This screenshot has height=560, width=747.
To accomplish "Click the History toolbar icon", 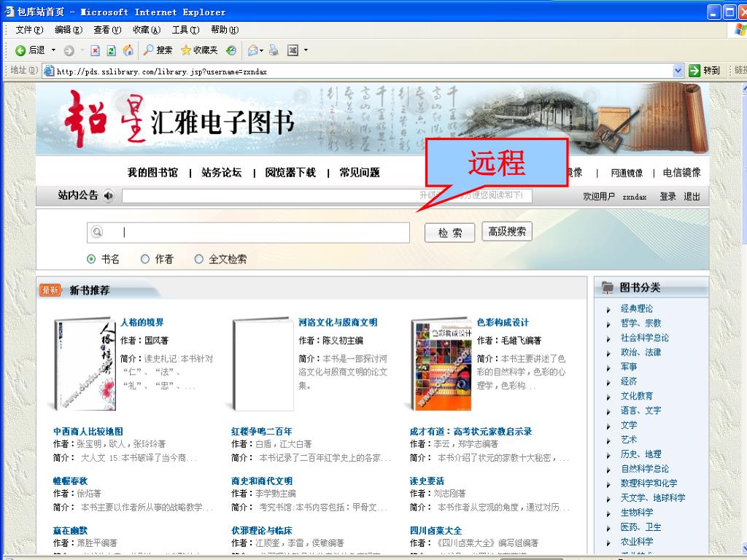I will click(231, 50).
